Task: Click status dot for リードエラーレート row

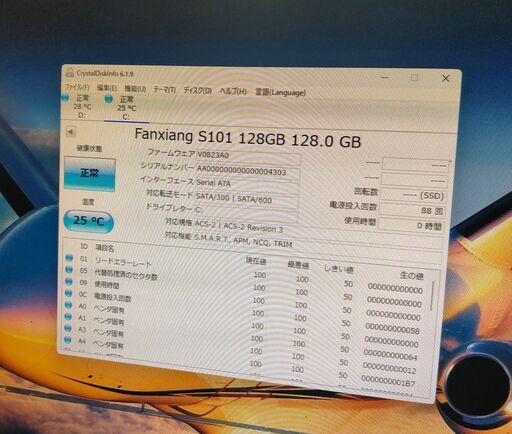Action: (x=69, y=258)
